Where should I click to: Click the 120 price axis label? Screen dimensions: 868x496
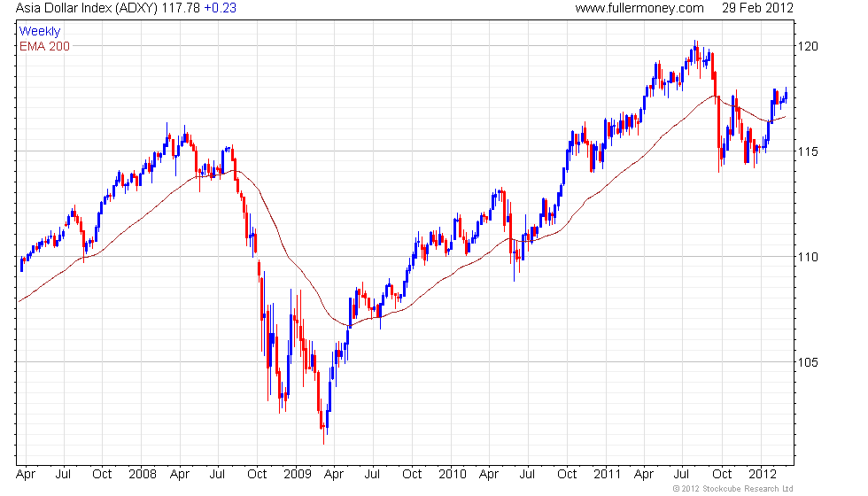(x=808, y=46)
